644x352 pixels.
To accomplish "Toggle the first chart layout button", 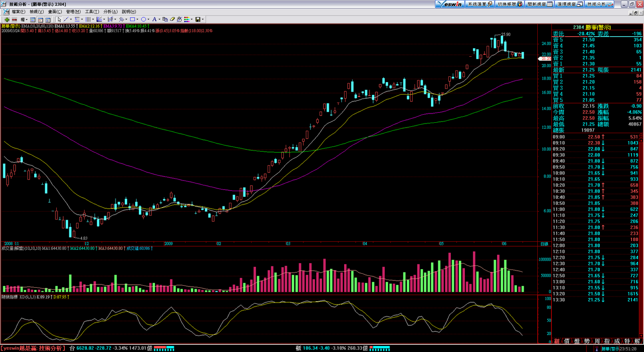I will coord(33,19).
